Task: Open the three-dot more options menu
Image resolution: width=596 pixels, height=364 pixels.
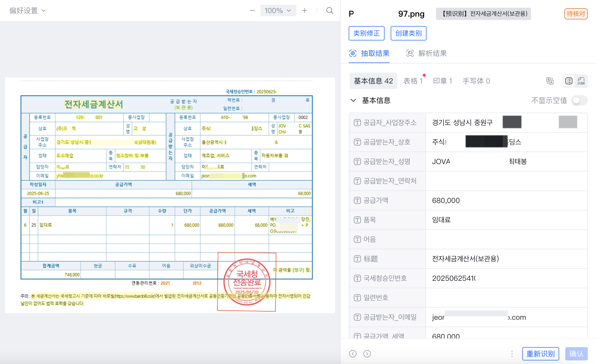Action: 512,354
